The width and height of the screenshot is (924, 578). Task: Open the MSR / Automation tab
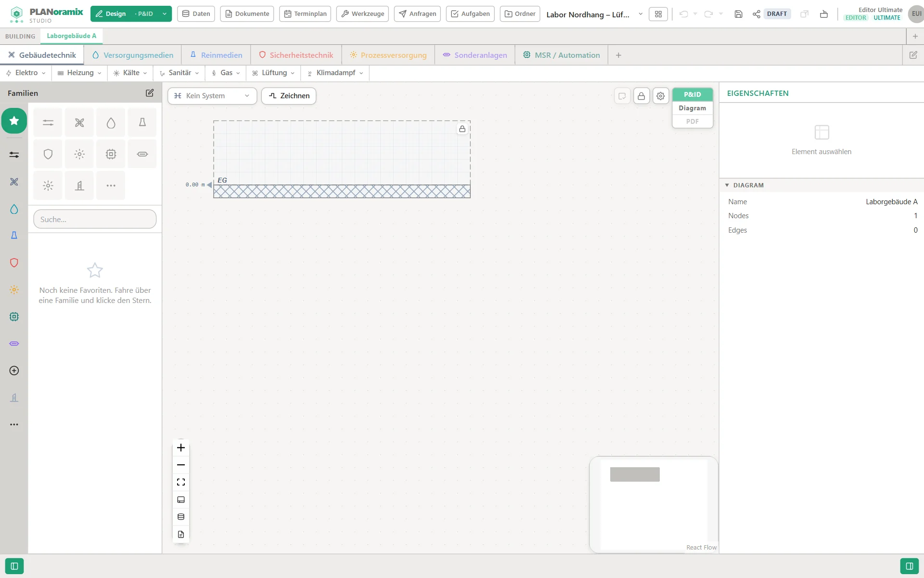pos(562,55)
